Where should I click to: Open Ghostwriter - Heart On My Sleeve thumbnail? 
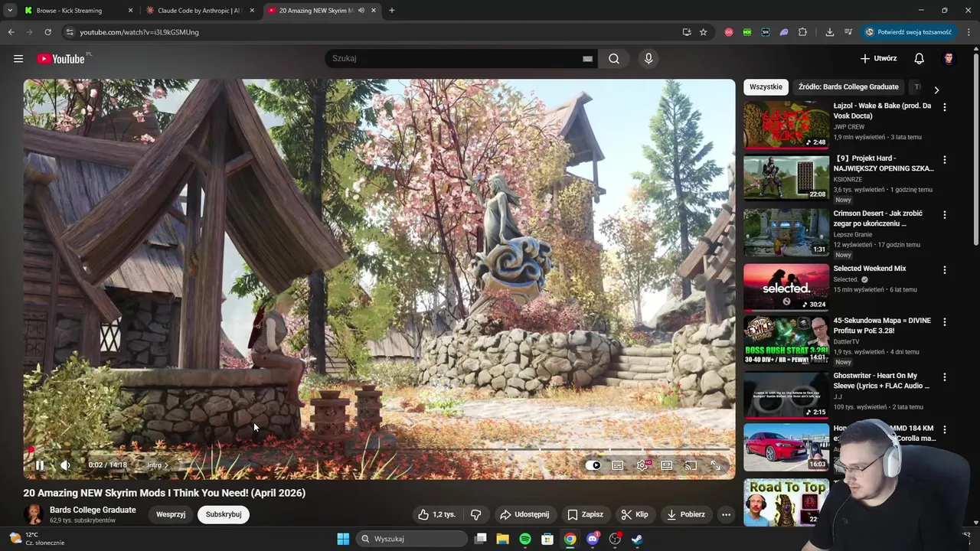click(786, 395)
